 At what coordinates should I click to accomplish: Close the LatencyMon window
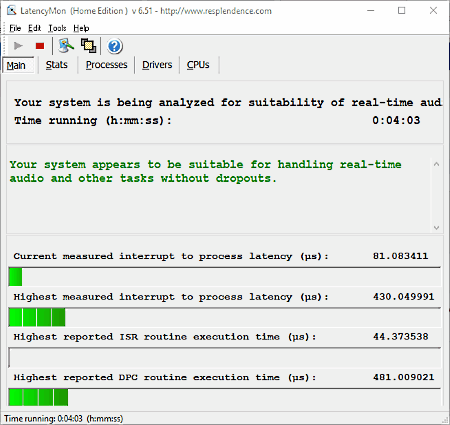point(433,11)
